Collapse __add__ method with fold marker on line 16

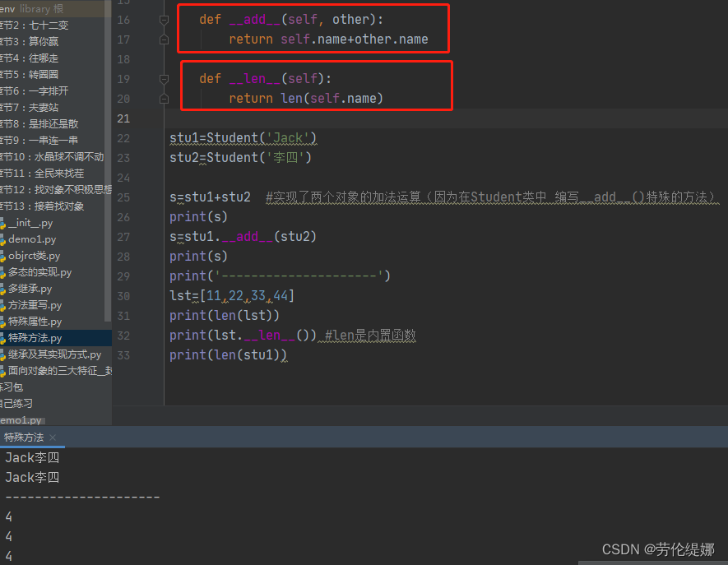click(164, 20)
